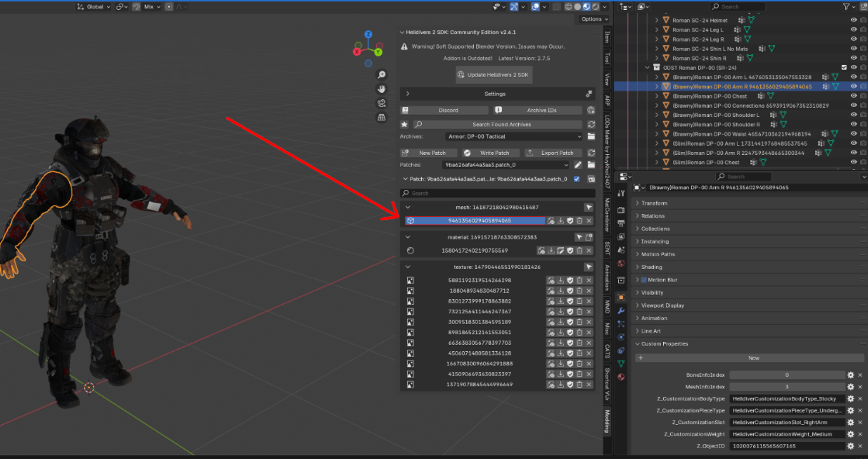Click the pencil rename icon next to Patches
Viewport: 868px width, 459px height.
pyautogui.click(x=579, y=165)
